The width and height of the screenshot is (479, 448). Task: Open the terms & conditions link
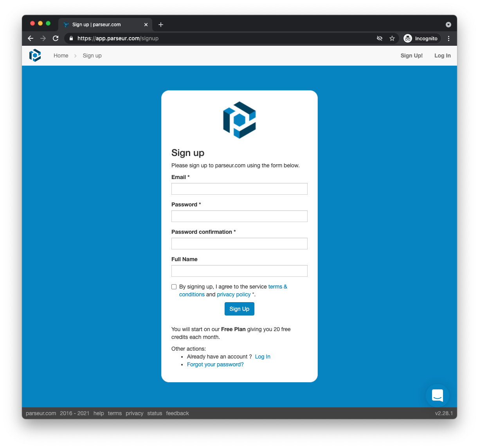pyautogui.click(x=278, y=287)
